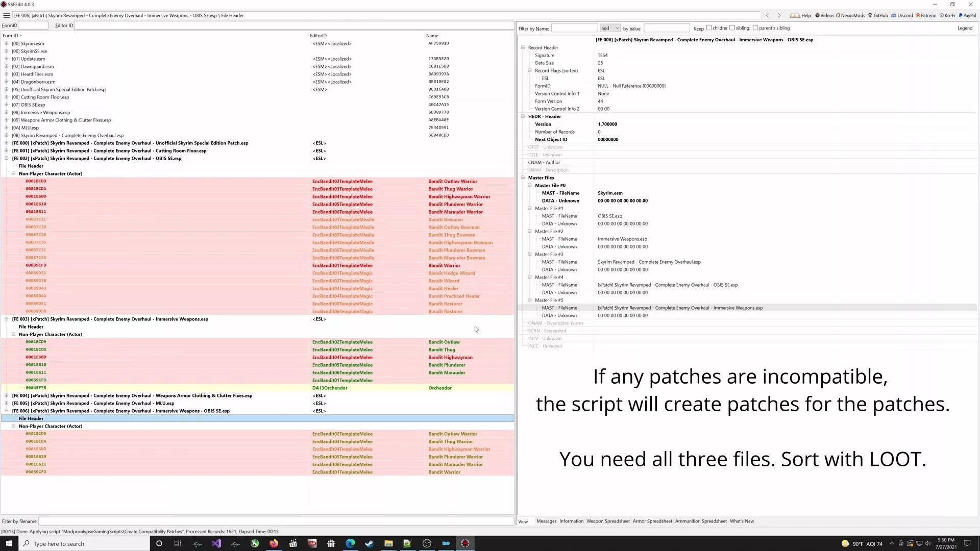Launch Steam from taskbar
This screenshot has width=980, height=551.
pyautogui.click(x=369, y=543)
